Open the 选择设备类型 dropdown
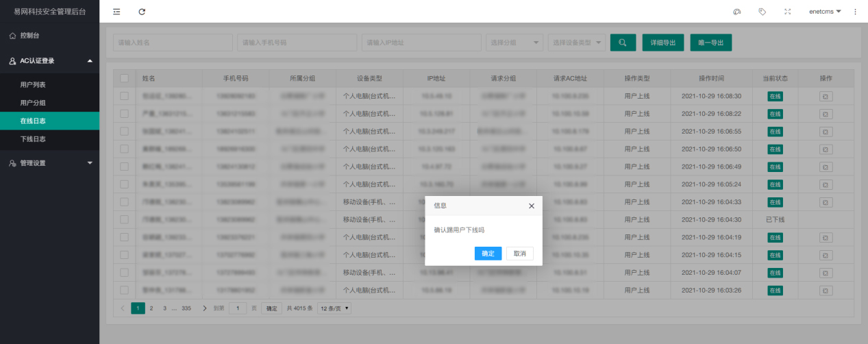The image size is (868, 344). click(x=577, y=42)
